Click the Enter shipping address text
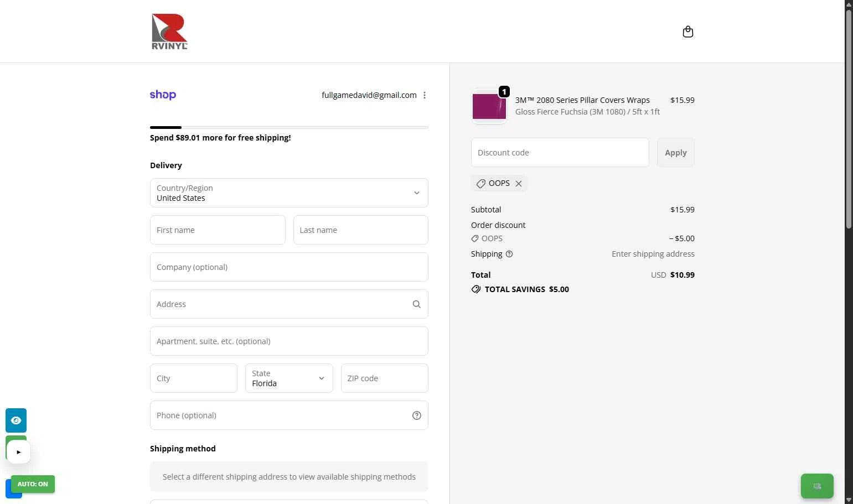This screenshot has width=853, height=504. click(653, 254)
